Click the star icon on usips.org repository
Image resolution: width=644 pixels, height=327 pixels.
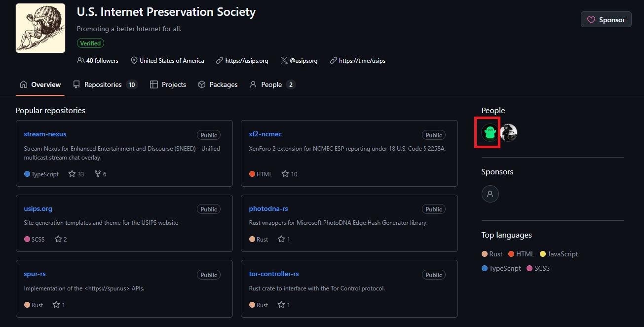pos(58,239)
